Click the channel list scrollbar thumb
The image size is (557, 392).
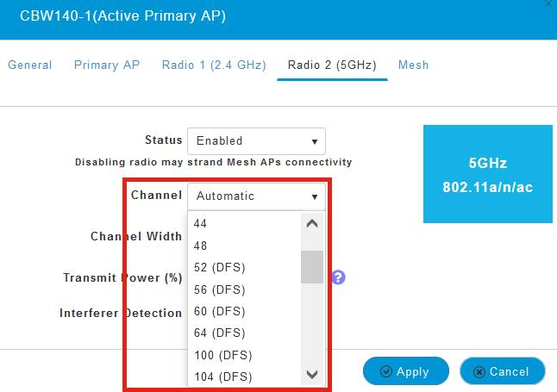312,266
